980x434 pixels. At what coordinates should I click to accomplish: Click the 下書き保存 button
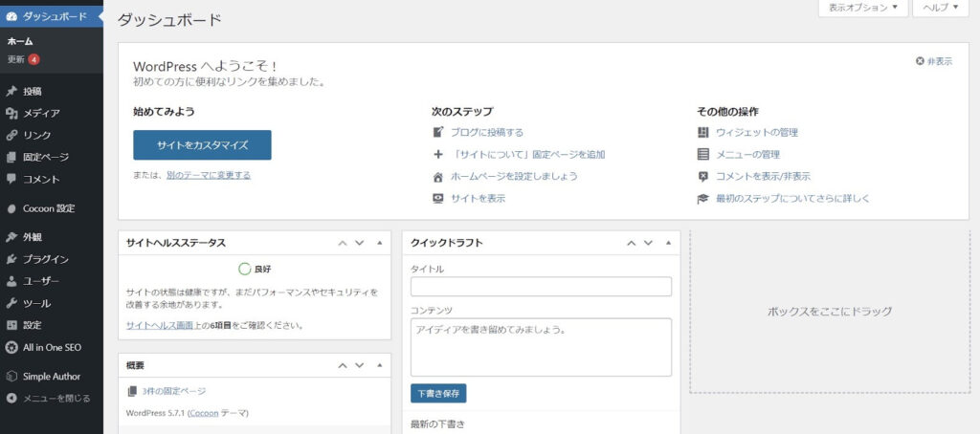438,393
